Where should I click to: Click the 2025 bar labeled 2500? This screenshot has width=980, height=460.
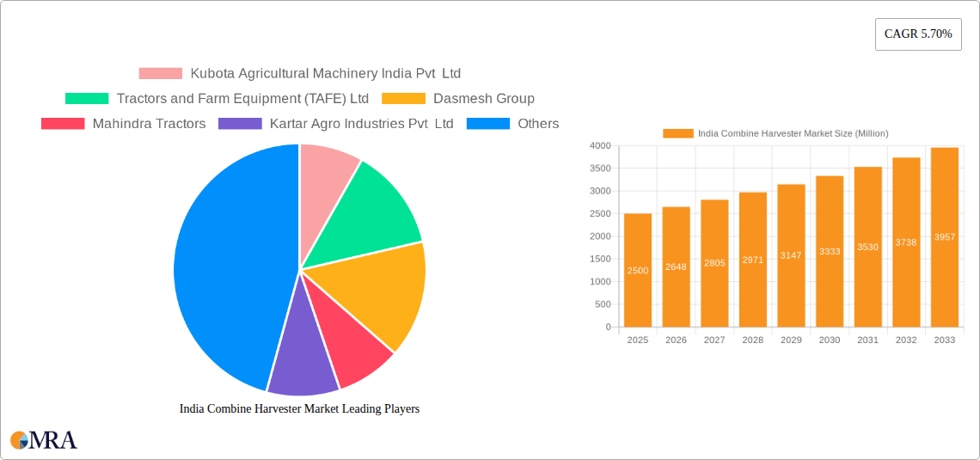coord(638,270)
